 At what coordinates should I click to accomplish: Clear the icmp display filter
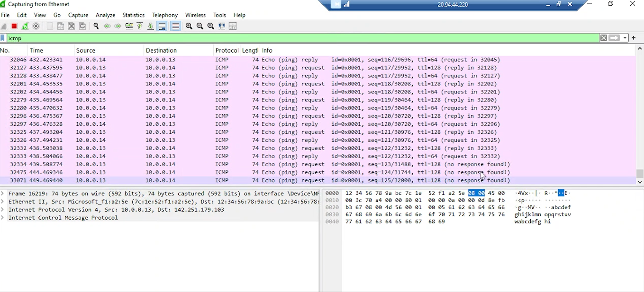603,38
